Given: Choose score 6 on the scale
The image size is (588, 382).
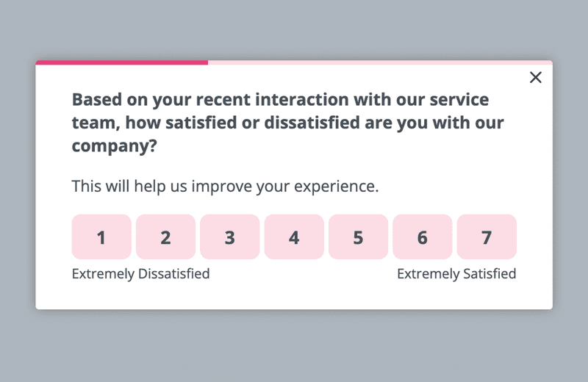Looking at the screenshot, I should point(423,237).
